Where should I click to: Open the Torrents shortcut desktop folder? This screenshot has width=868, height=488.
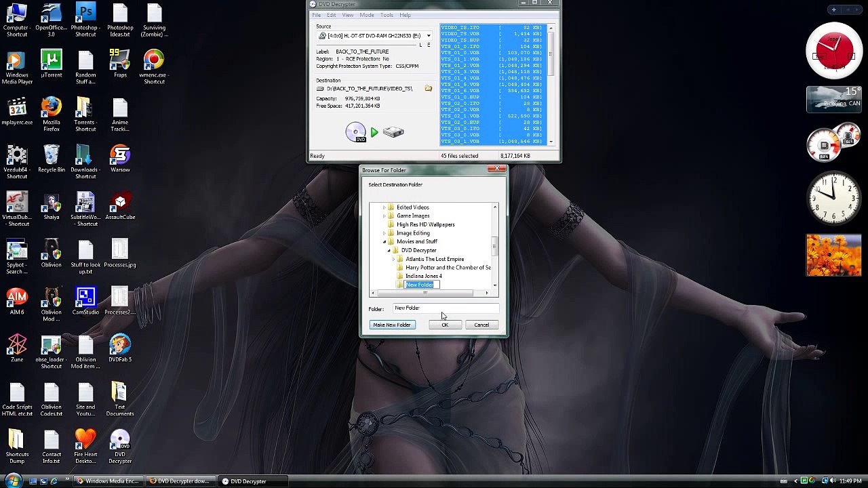click(85, 115)
